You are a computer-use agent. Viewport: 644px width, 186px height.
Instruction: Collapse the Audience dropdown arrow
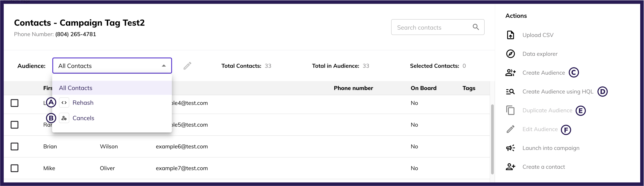164,66
